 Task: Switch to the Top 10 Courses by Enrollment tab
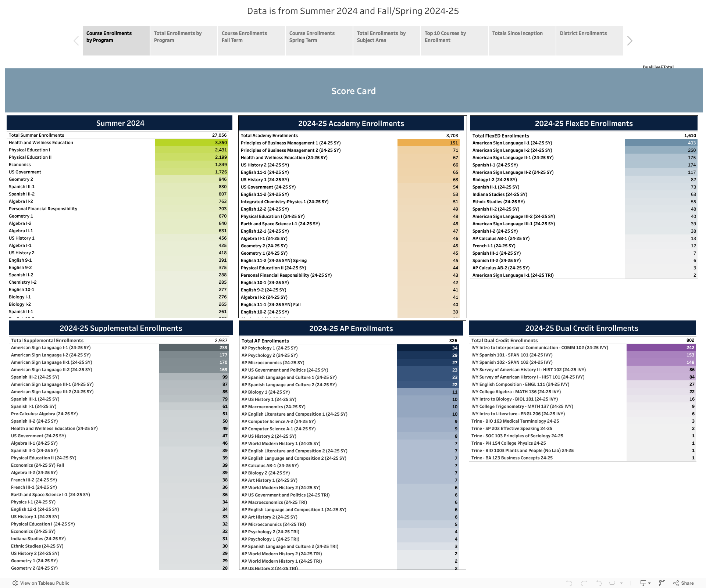pos(454,40)
